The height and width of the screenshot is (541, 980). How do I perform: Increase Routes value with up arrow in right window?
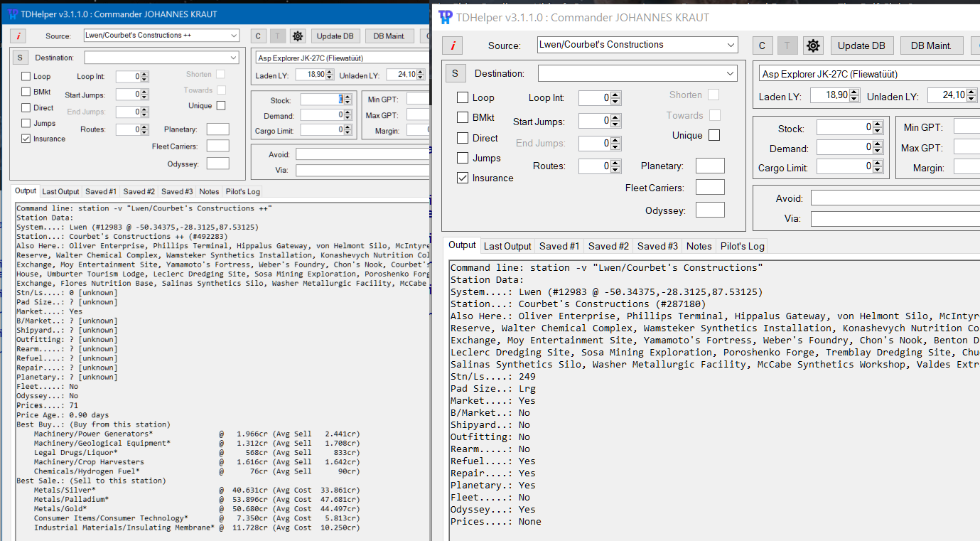click(x=615, y=163)
